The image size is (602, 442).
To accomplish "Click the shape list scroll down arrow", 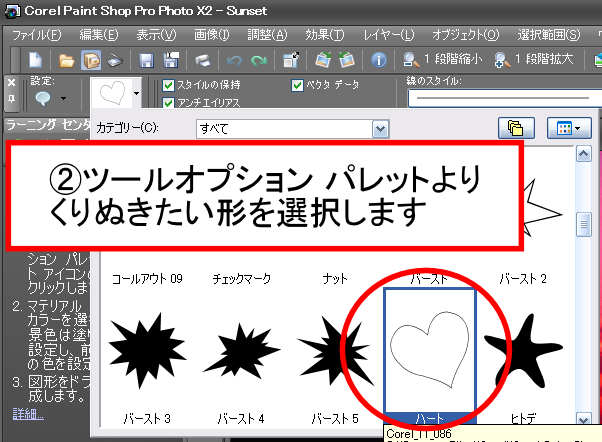I will pos(584,420).
